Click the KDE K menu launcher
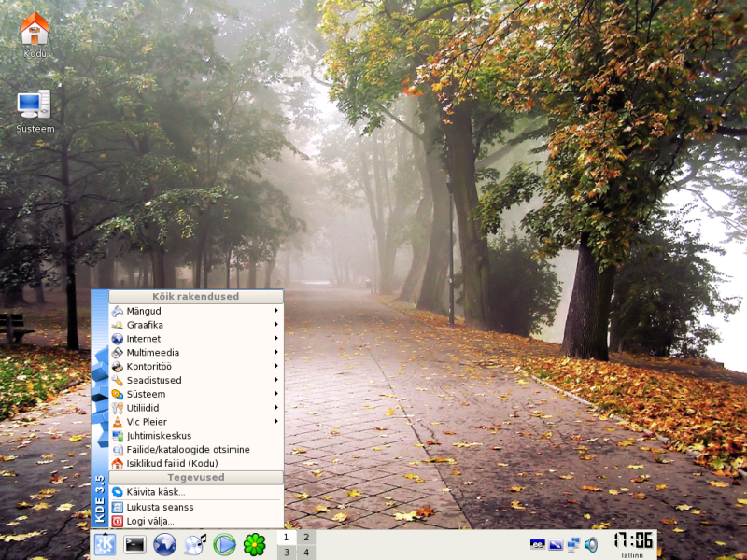This screenshot has width=747, height=560. click(x=105, y=544)
